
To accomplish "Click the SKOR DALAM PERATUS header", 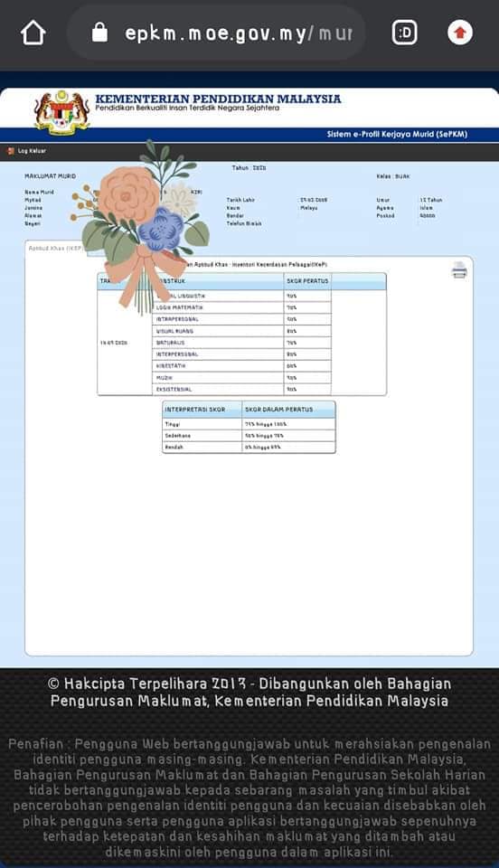I will pos(288,410).
